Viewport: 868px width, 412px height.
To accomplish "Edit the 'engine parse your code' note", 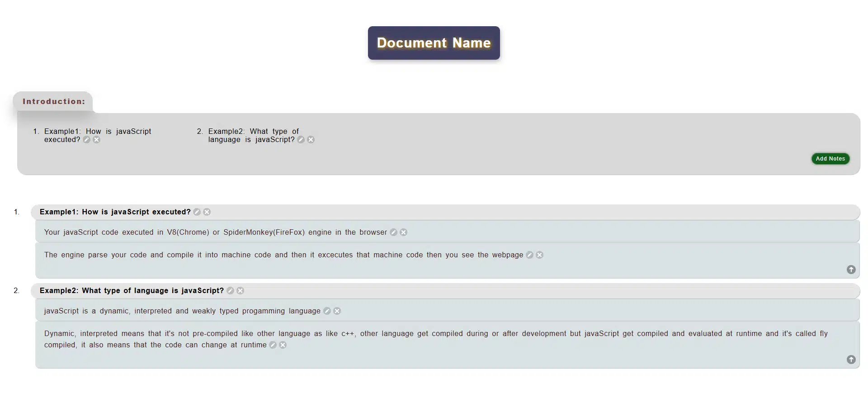I will [x=529, y=255].
